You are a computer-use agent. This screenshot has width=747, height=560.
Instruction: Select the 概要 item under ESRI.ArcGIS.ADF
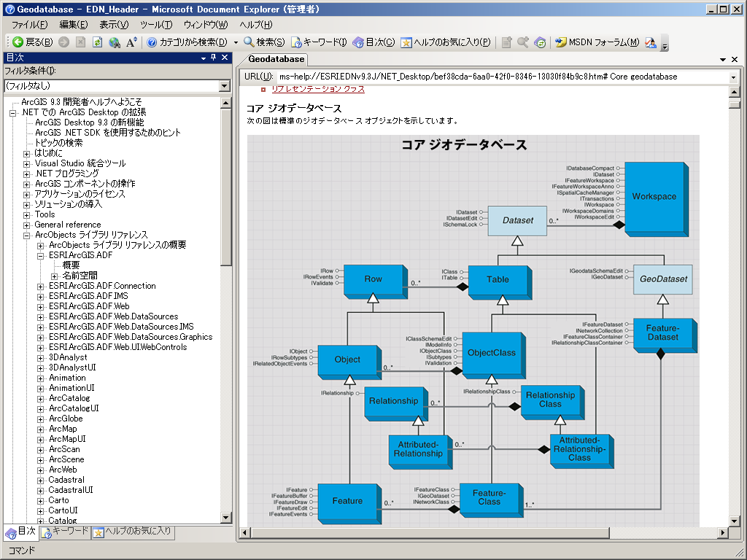71,265
